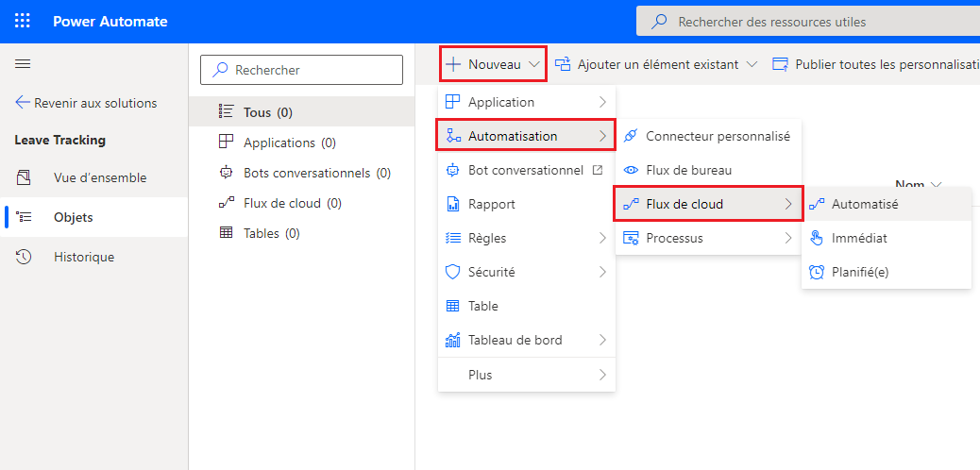Collapse the navigation hamburger menu

[23, 64]
